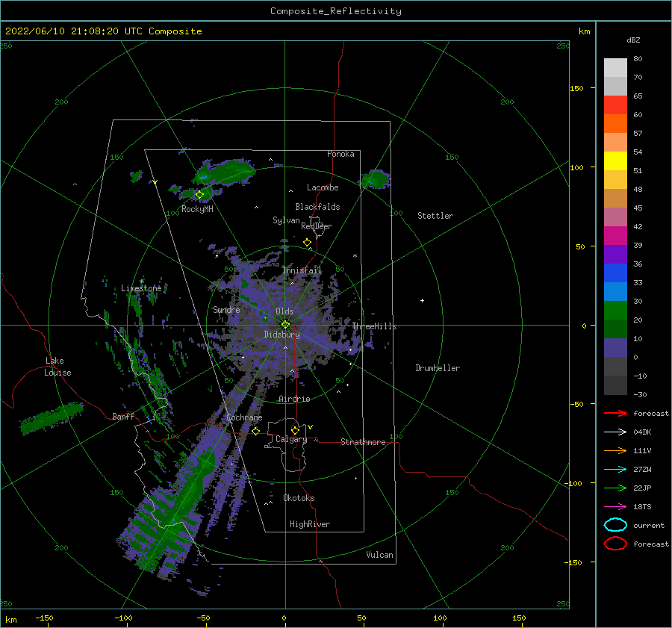
Task: Click the cyan 27ZW arrow legend icon
Action: (615, 470)
